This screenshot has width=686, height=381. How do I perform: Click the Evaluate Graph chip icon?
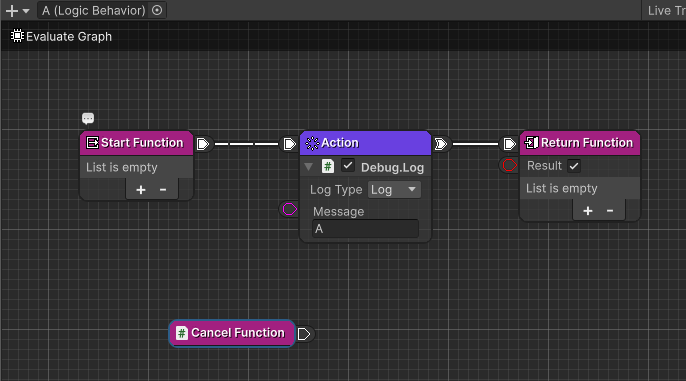pos(17,36)
